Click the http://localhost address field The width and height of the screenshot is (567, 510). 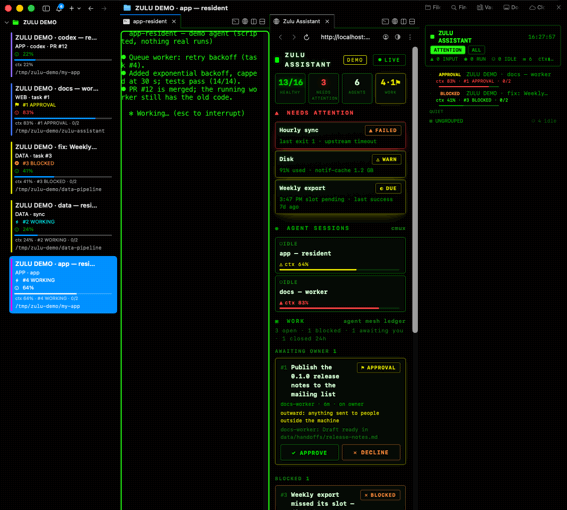coord(345,37)
